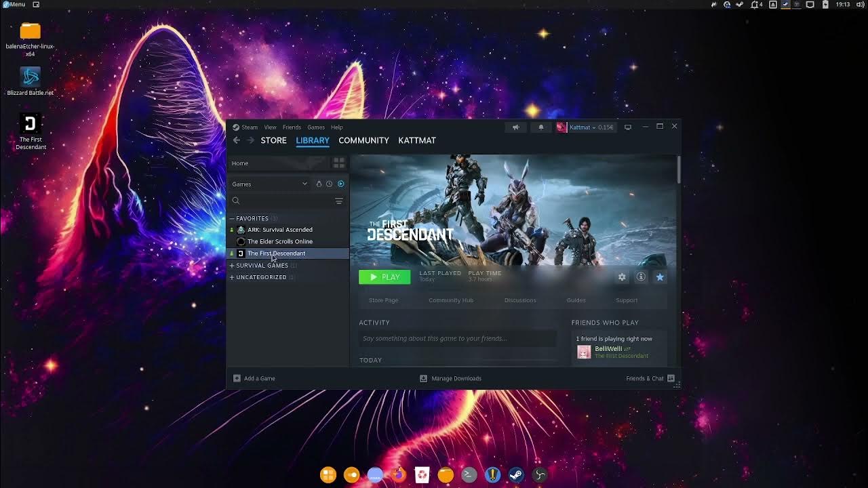Open the Steam menu

(250, 127)
